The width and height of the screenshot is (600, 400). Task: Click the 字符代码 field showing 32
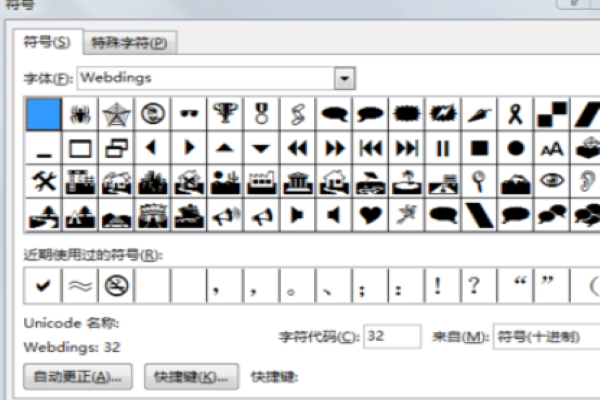(392, 336)
